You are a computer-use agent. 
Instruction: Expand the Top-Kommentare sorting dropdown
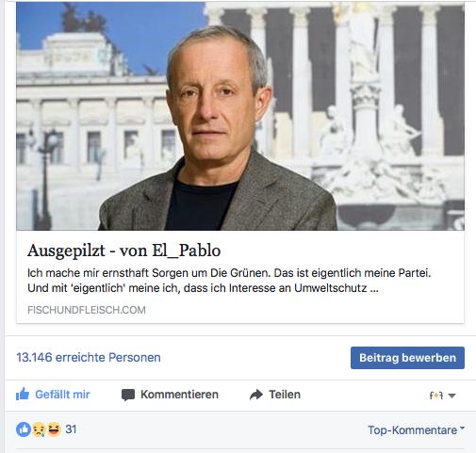pyautogui.click(x=416, y=430)
